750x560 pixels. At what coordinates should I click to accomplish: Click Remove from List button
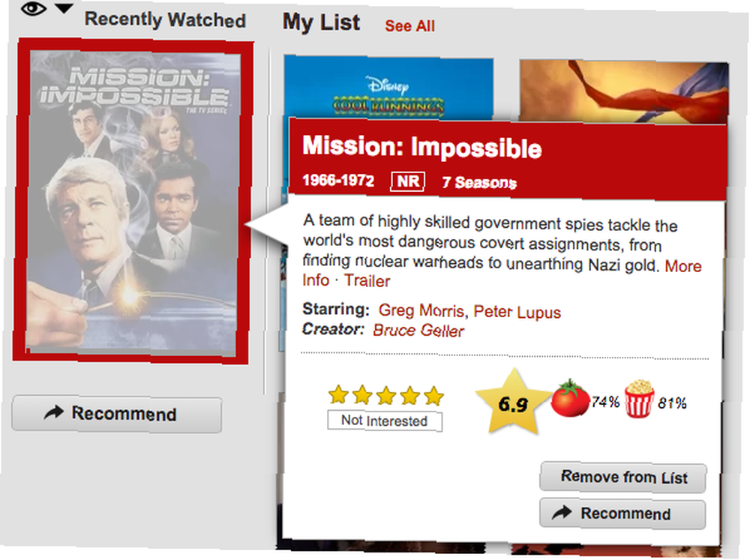pos(623,478)
